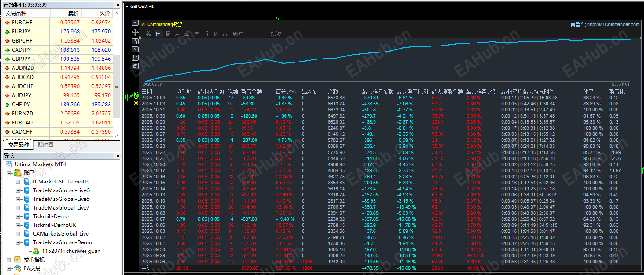Close the 导航 Navigator panel
This screenshot has height=275, width=644.
(x=117, y=156)
